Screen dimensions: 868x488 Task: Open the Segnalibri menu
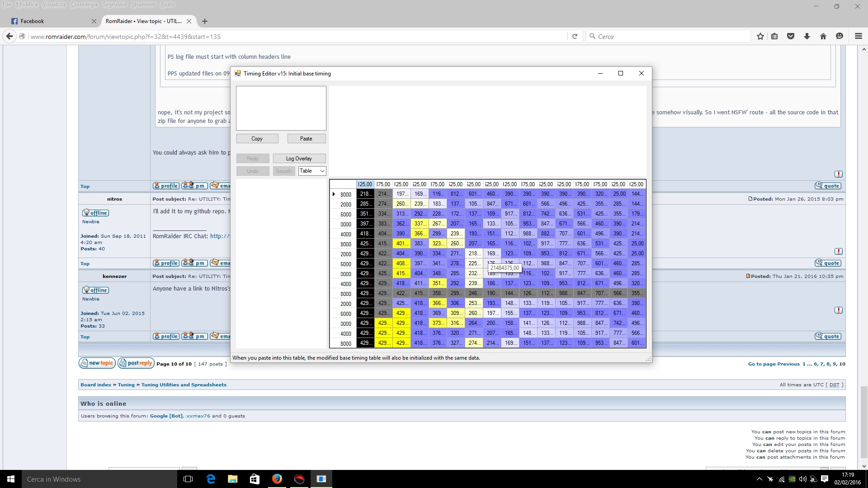[115, 5]
